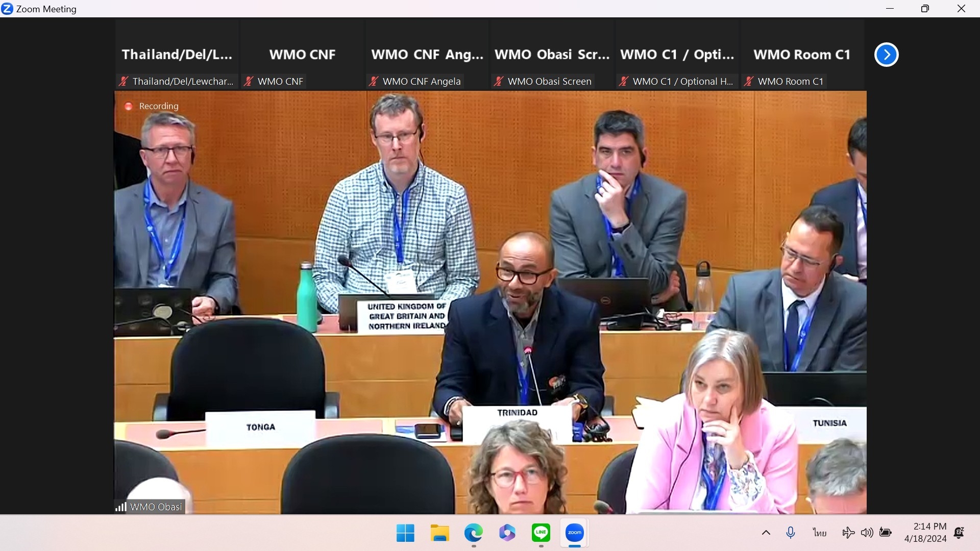Open volume control in system tray

pos(867,533)
